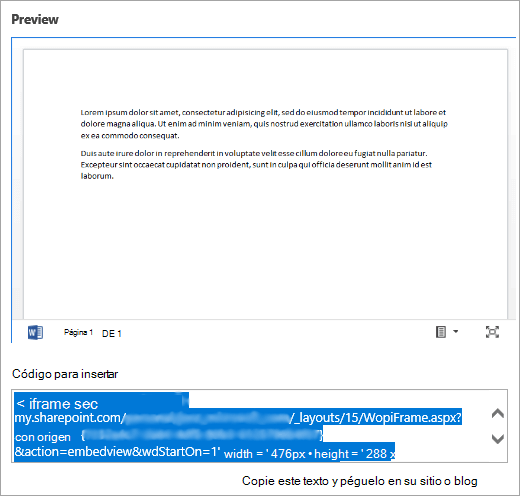Click '&action=embedview&wdStartOn=1' in embed code
520x496 pixels.
[x=117, y=452]
